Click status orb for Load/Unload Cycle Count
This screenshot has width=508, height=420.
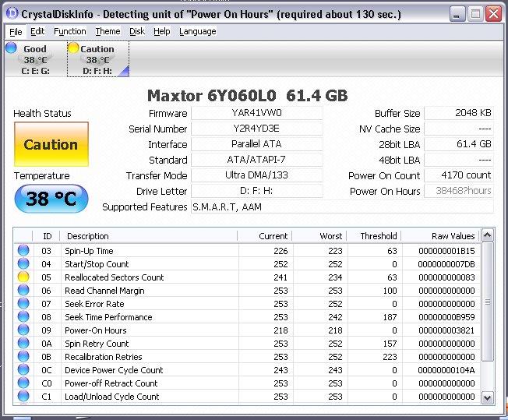click(23, 397)
